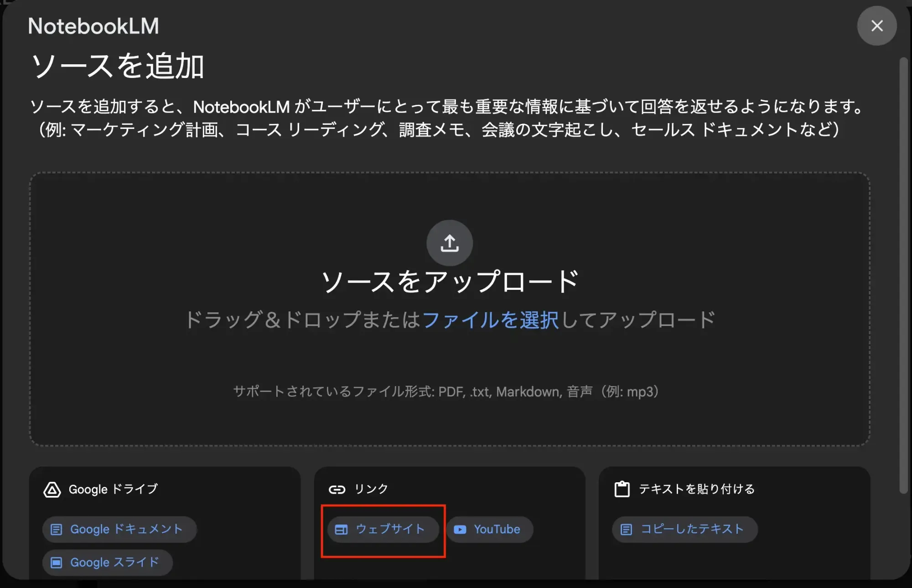Click the ソースを追加 heading
912x588 pixels.
[118, 66]
